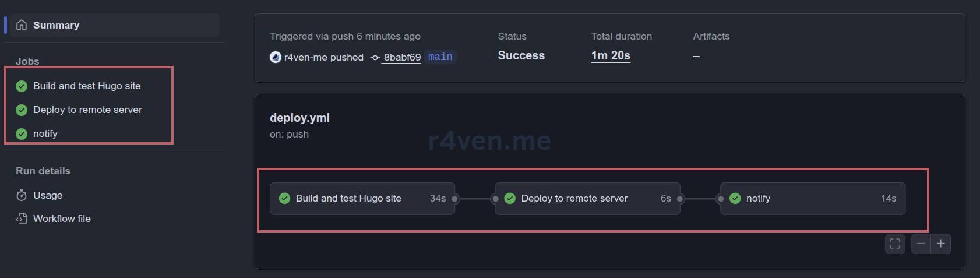Open Build and test Hugo site job in sidebar
The width and height of the screenshot is (980, 278).
click(x=87, y=86)
